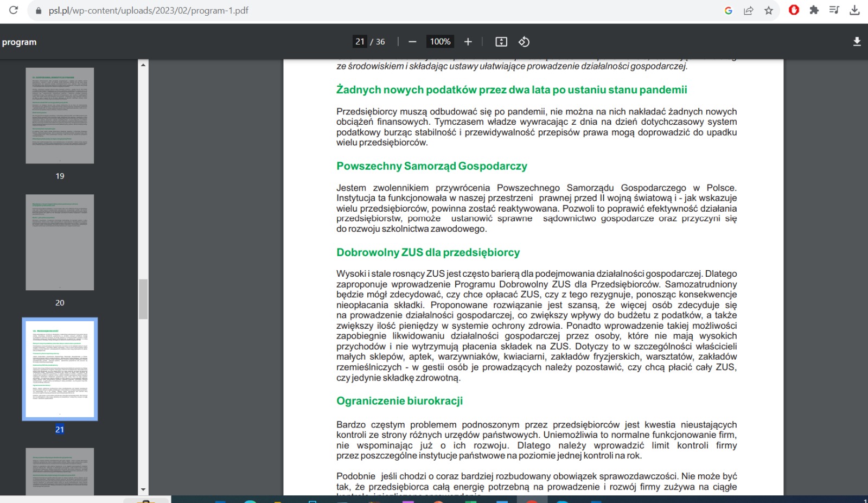The height and width of the screenshot is (503, 868).
Task: Toggle fit to page view
Action: [501, 42]
